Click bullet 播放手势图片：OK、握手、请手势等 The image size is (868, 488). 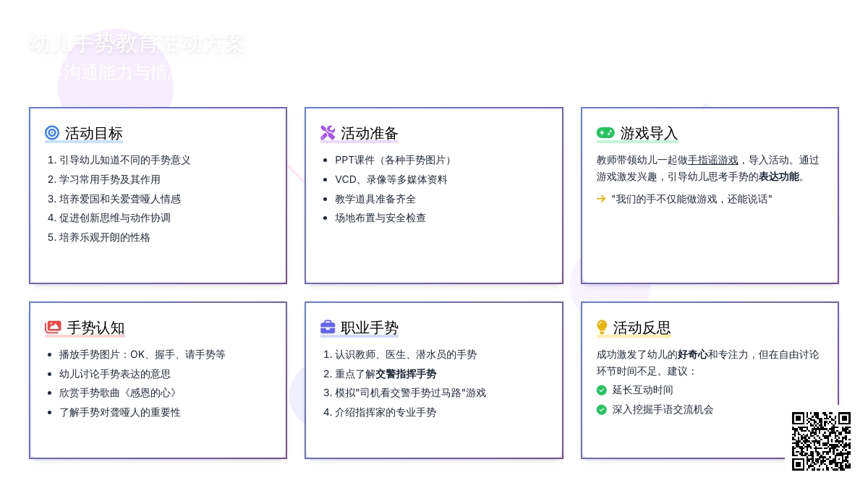[x=142, y=355]
